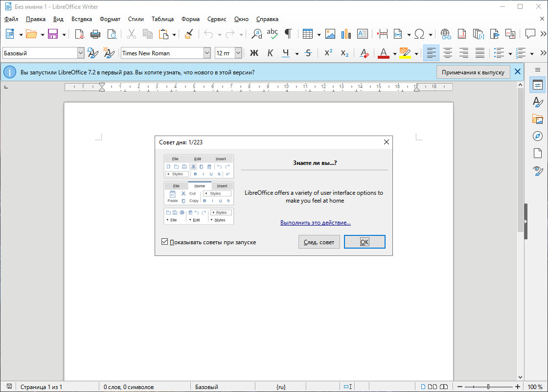The height and width of the screenshot is (392, 548).
Task: Expand the Times New Roman font dropdown
Action: (x=207, y=53)
